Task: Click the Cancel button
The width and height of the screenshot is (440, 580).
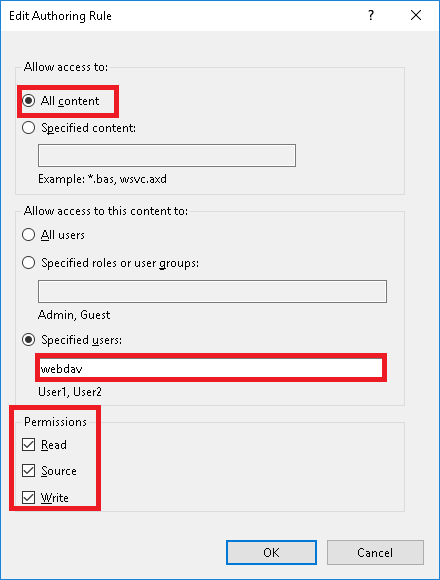Action: [x=375, y=553]
